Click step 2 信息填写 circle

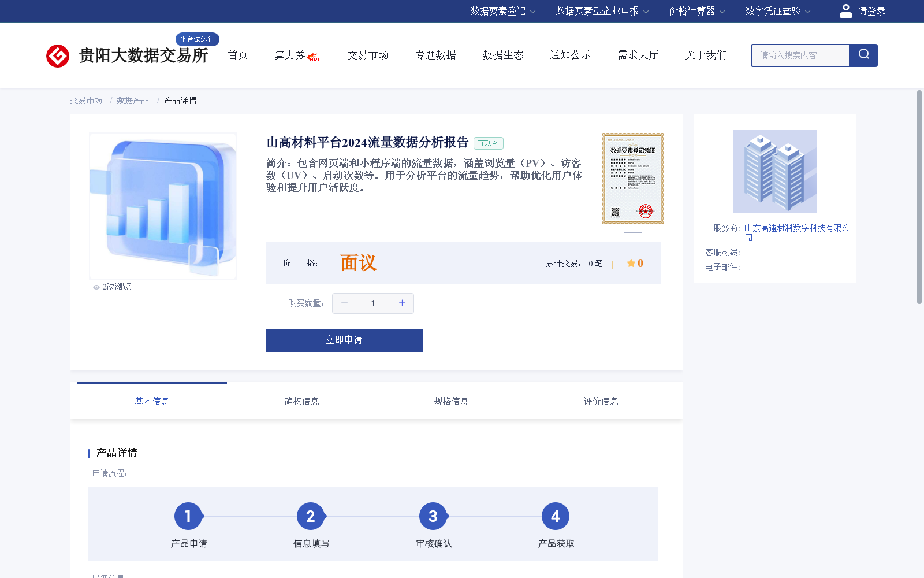click(311, 516)
